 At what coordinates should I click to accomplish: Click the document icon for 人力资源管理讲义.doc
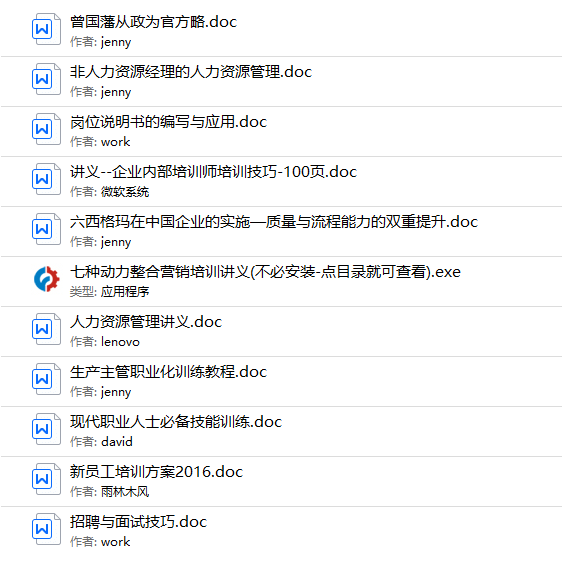tap(46, 329)
